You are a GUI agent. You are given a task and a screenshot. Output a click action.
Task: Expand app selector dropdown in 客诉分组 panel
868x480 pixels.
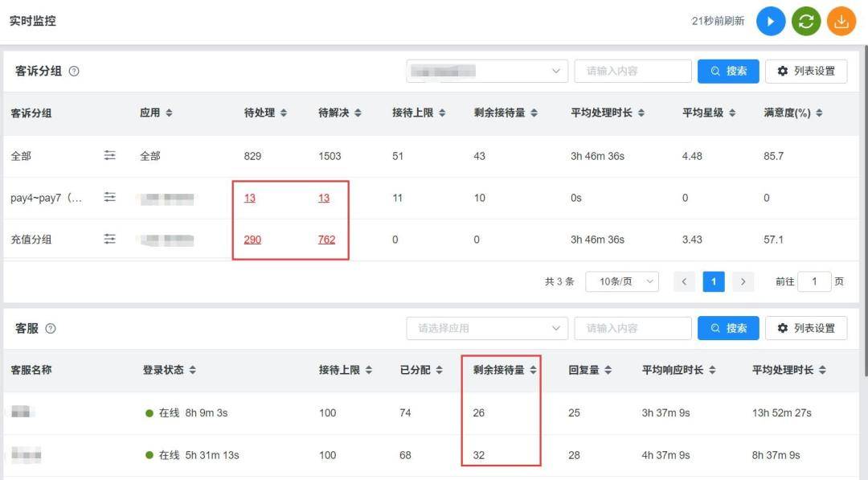pos(487,71)
